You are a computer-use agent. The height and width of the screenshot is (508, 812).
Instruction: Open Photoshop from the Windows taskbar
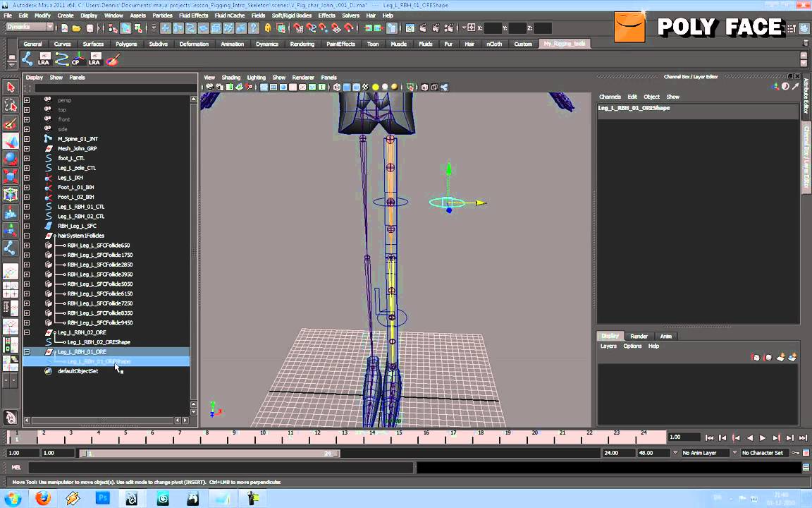(101, 499)
